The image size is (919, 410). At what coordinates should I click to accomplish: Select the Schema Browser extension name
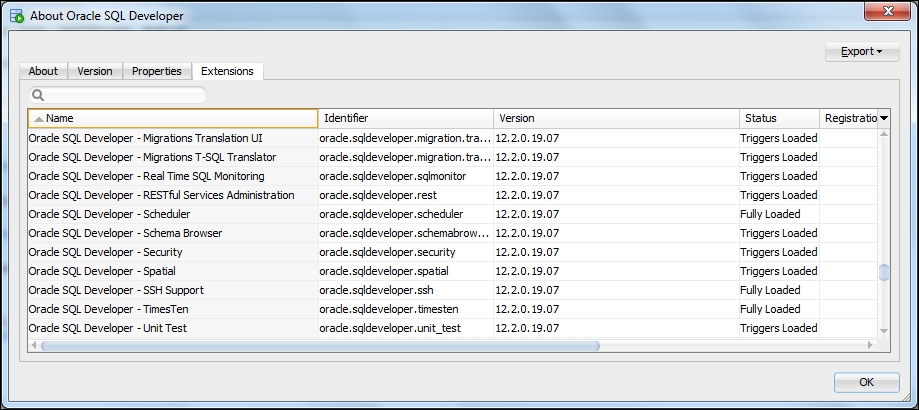125,233
